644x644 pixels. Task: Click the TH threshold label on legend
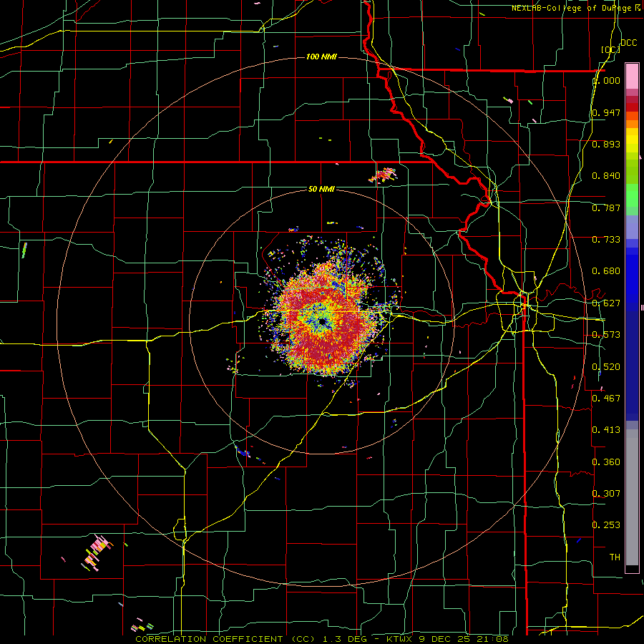tap(615, 557)
